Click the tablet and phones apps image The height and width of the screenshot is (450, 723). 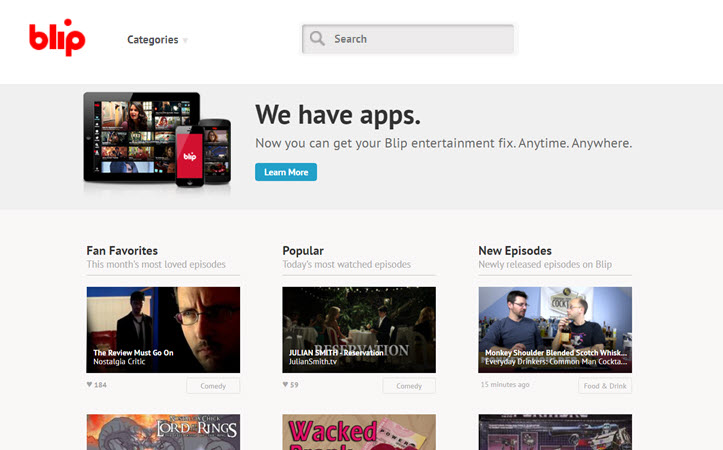[157, 140]
